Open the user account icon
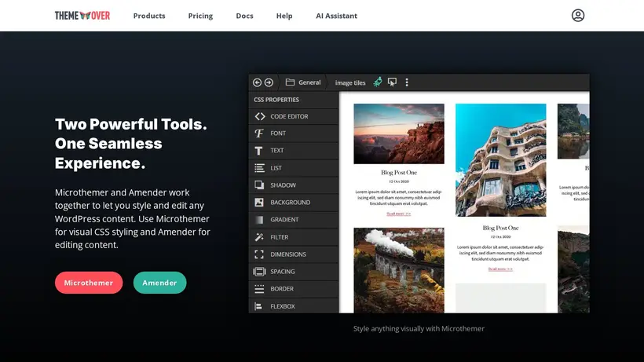The height and width of the screenshot is (362, 644). (577, 16)
